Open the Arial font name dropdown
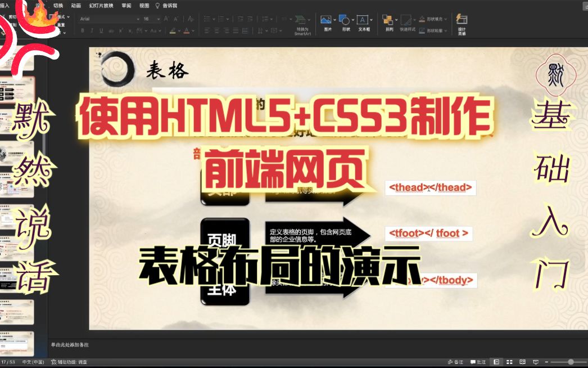588x368 pixels. (138, 19)
